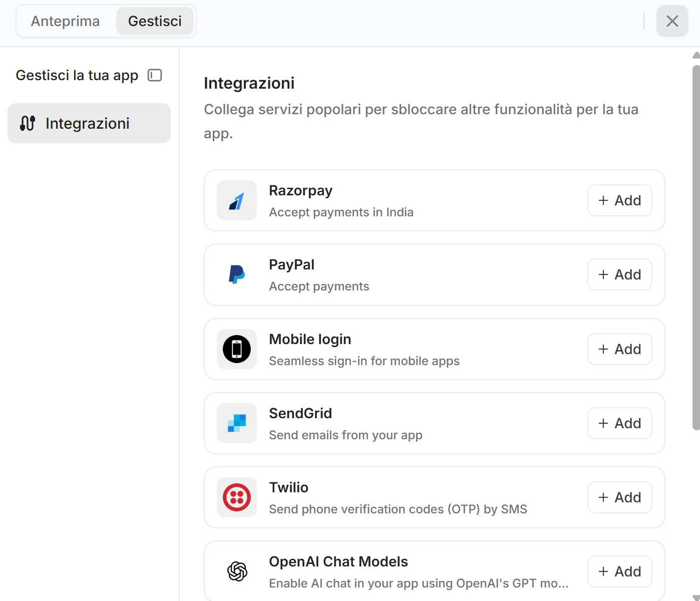
Task: Close the panel with the X button
Action: click(672, 21)
